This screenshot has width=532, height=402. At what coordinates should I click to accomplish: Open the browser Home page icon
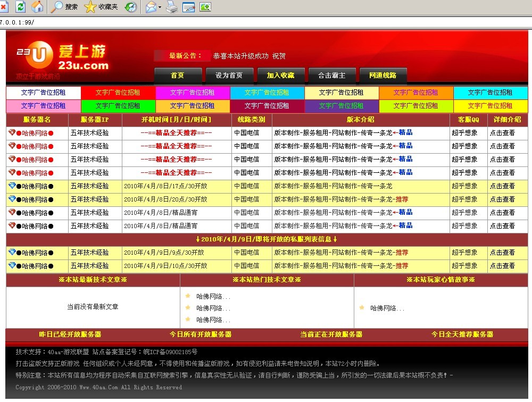click(36, 7)
